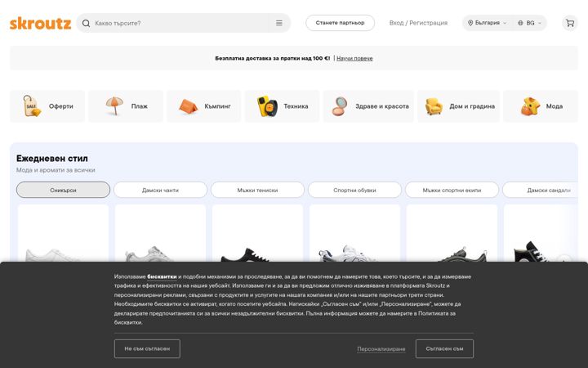Open the shopping cart
This screenshot has width=588, height=368.
tap(570, 23)
